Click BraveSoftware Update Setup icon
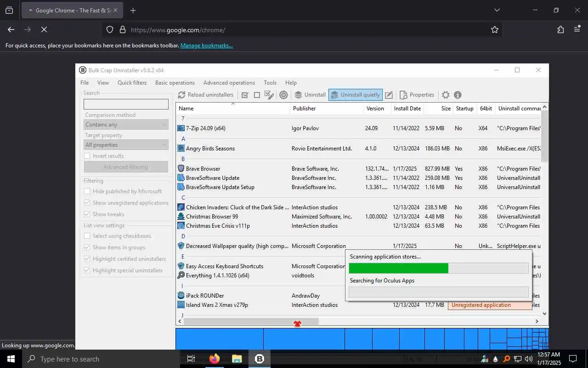The image size is (588, 368). point(181,187)
